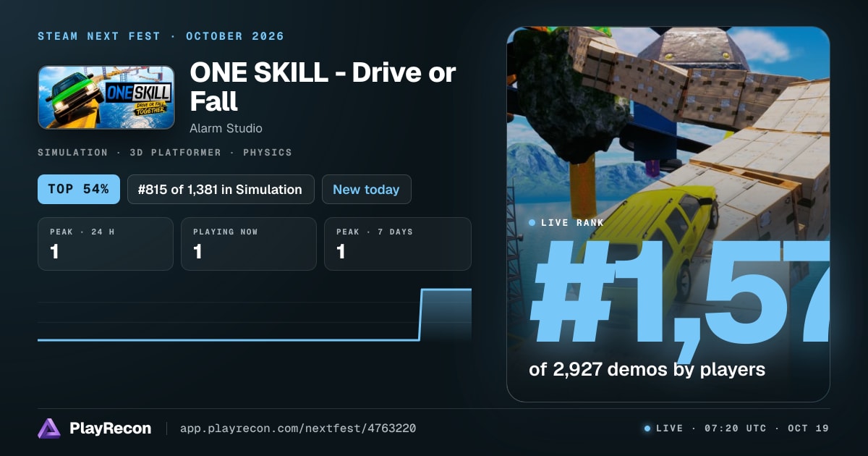Click the SIMULATION · 3D PLATFORMER · PHYSICS tags line
This screenshot has height=456, width=868.
165,153
